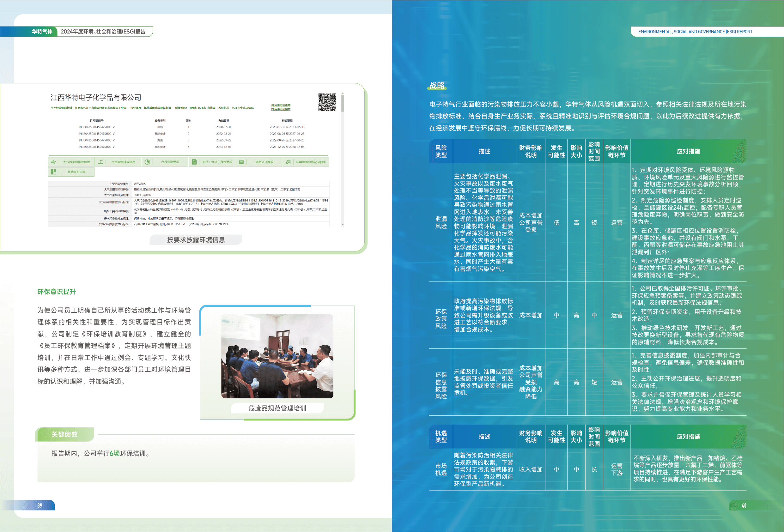Open the 其他许可内容 tab

(76, 172)
